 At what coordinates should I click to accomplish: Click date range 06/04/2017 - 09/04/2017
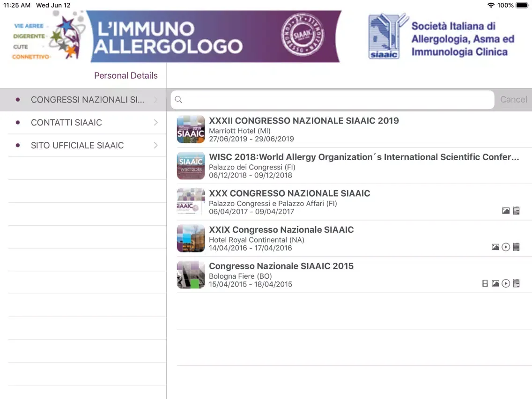point(251,211)
